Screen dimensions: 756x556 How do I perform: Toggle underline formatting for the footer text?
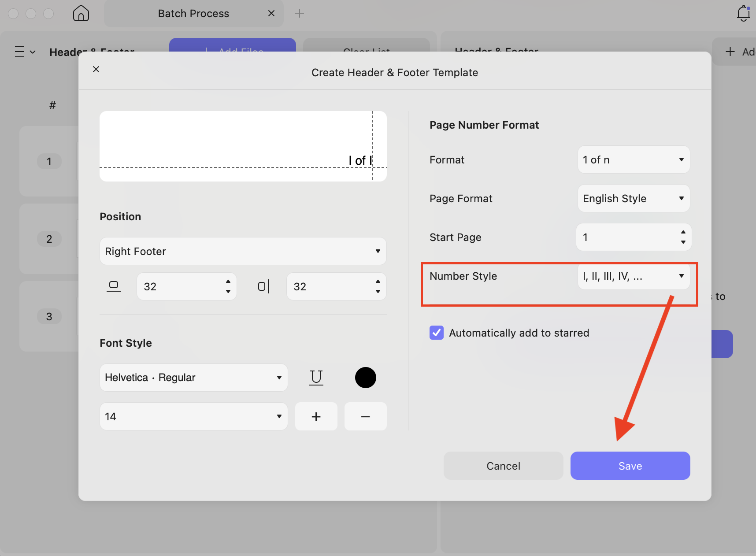click(317, 378)
